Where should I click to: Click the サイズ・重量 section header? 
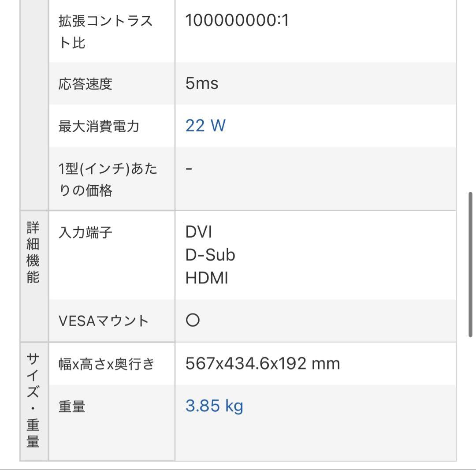tap(33, 400)
